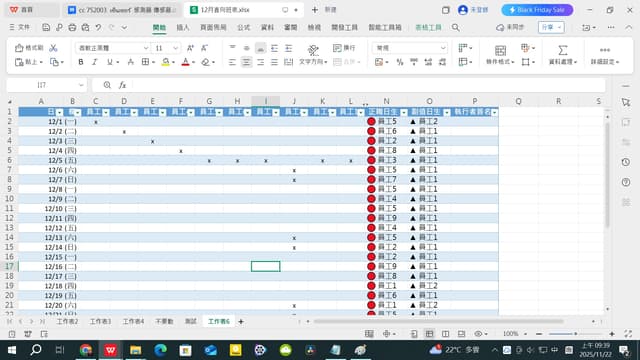Screen dimensions: 640x360
Task: Click the zoom slider in status bar
Action: pos(575,334)
